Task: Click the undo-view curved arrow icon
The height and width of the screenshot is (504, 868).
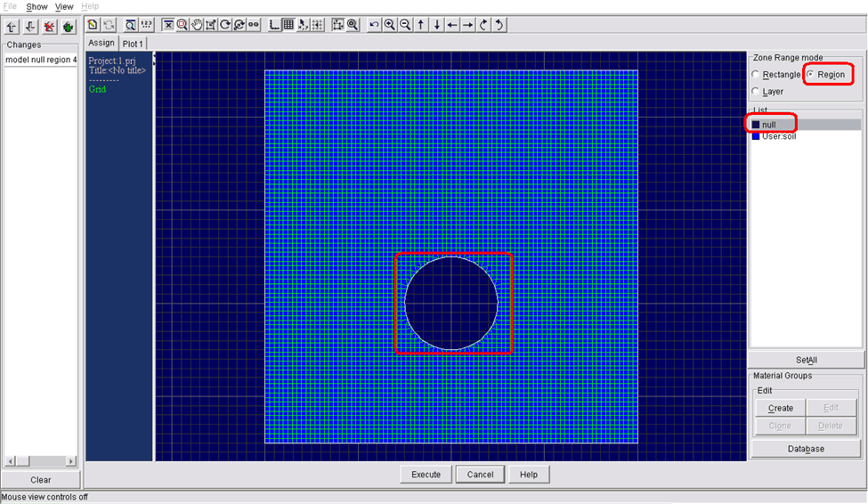Action: click(374, 24)
